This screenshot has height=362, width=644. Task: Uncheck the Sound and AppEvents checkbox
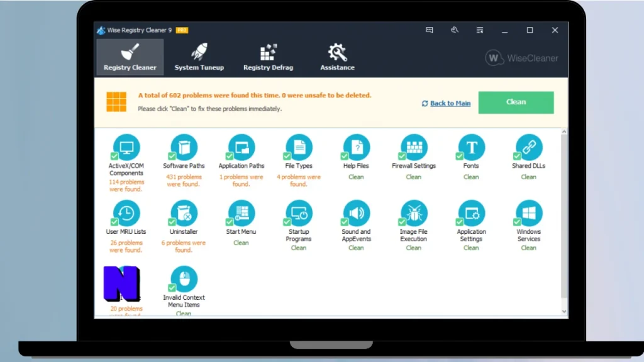(345, 222)
